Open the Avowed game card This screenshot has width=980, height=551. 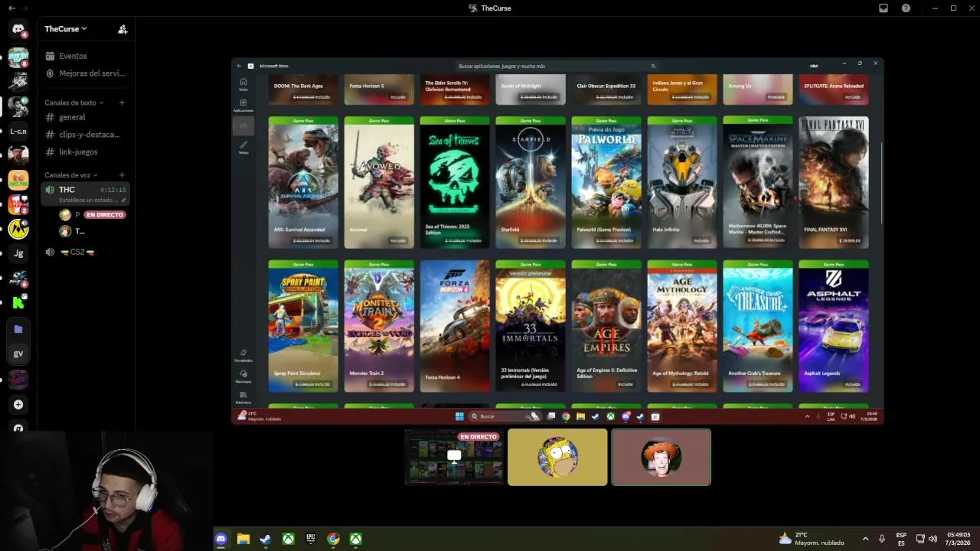pyautogui.click(x=379, y=182)
